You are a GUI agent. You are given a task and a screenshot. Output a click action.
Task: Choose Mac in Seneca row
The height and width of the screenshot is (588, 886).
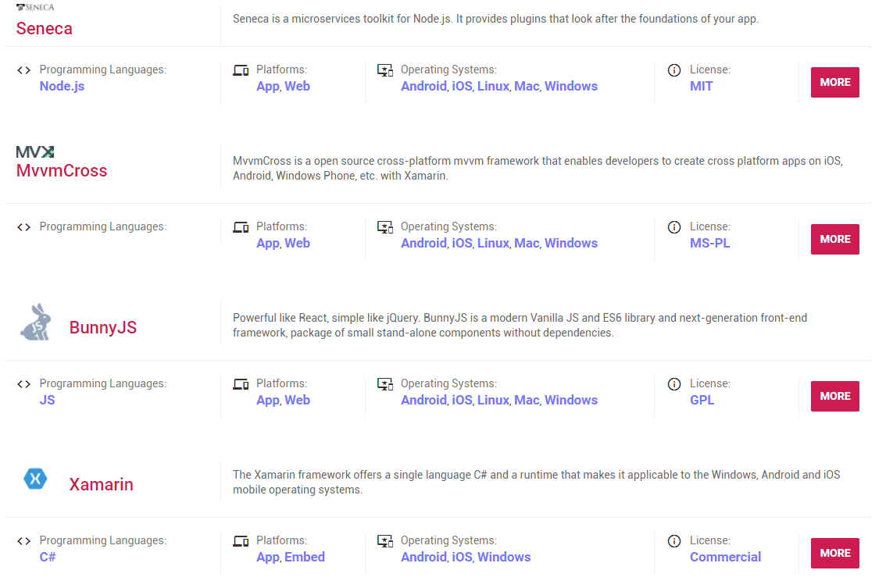pos(527,87)
